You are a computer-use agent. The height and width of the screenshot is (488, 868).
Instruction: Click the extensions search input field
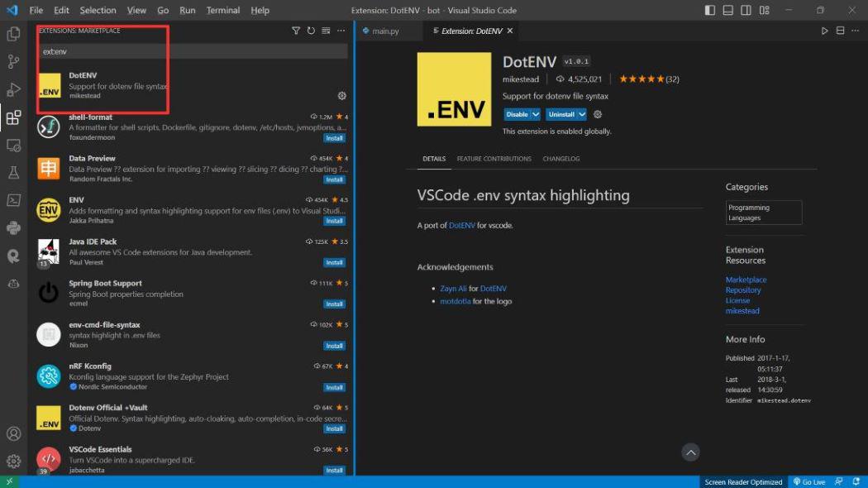(x=193, y=51)
